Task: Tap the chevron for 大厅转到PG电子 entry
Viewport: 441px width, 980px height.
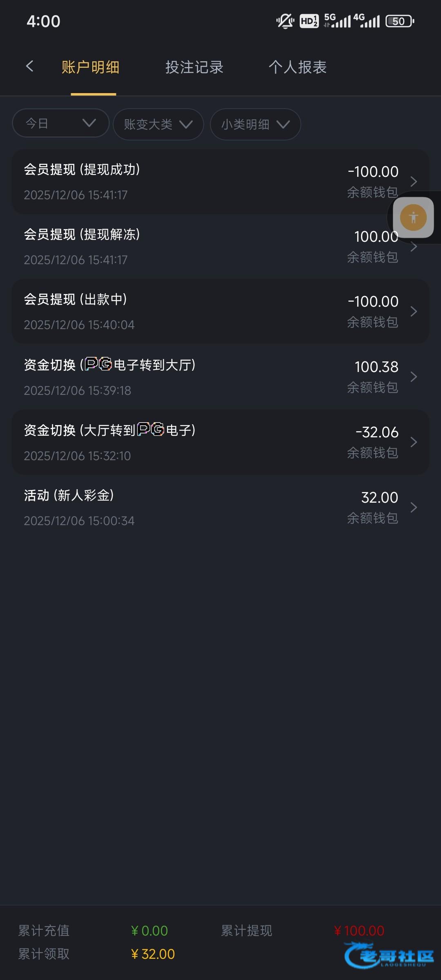Action: pos(414,442)
